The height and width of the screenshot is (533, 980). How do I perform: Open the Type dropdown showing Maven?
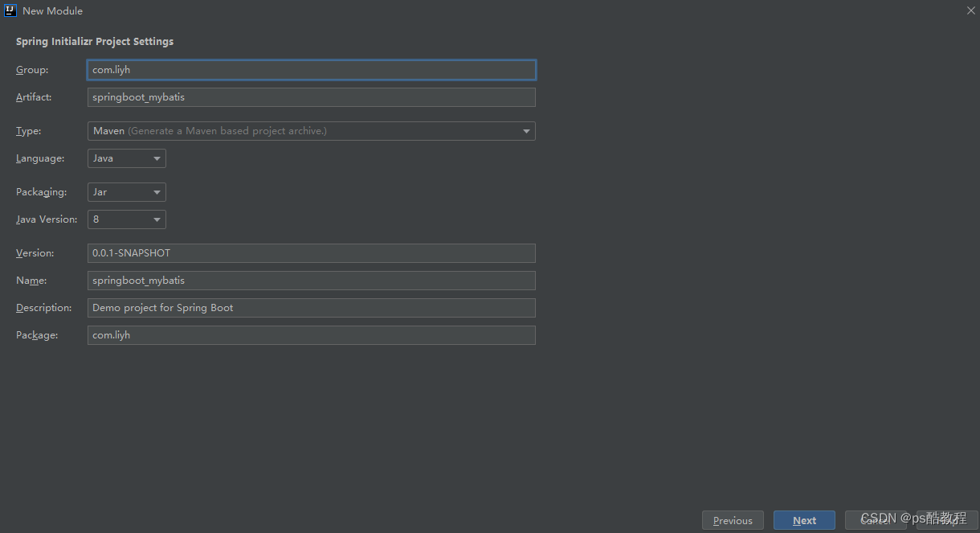pos(311,131)
